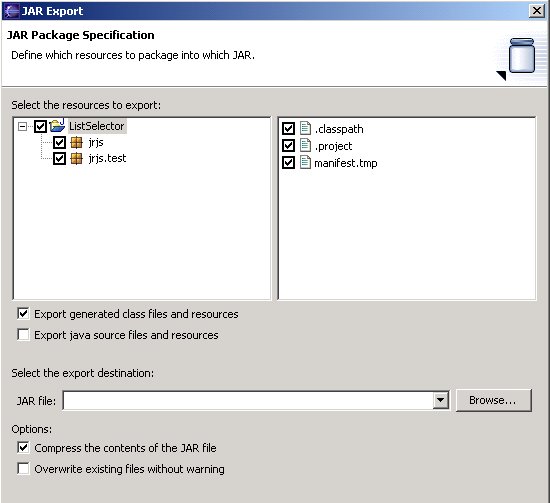Viewport: 550px width, 503px height.
Task: Disable Compress the contents of the JAR file
Action: pyautogui.click(x=23, y=448)
